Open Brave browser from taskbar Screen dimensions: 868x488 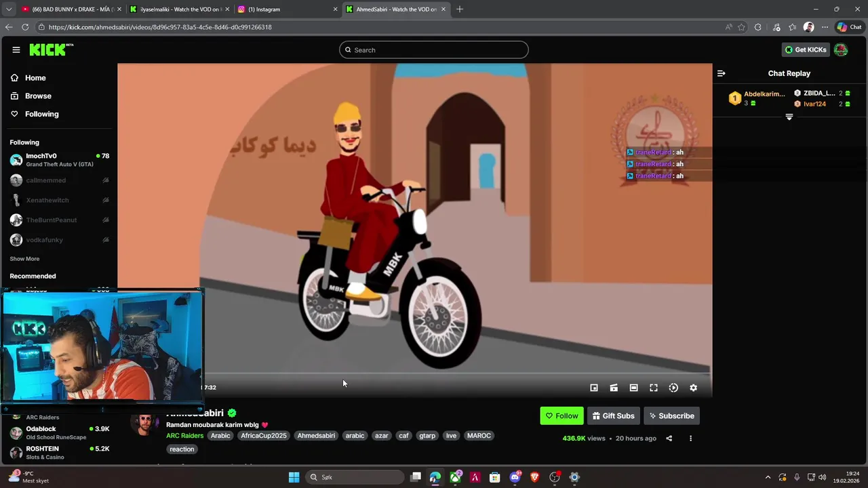point(534,477)
